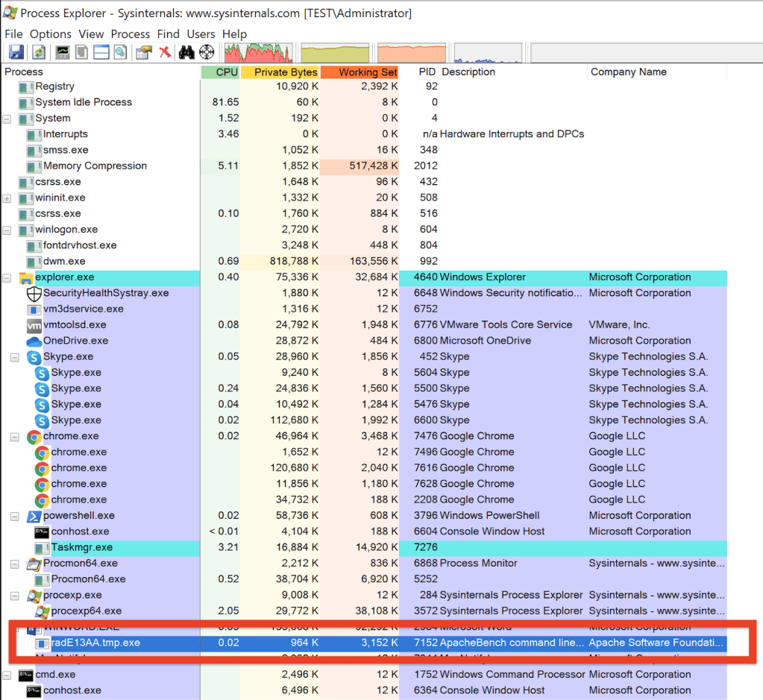Sort by the CPU column header
Image resolution: width=763 pixels, height=700 pixels.
[x=227, y=72]
